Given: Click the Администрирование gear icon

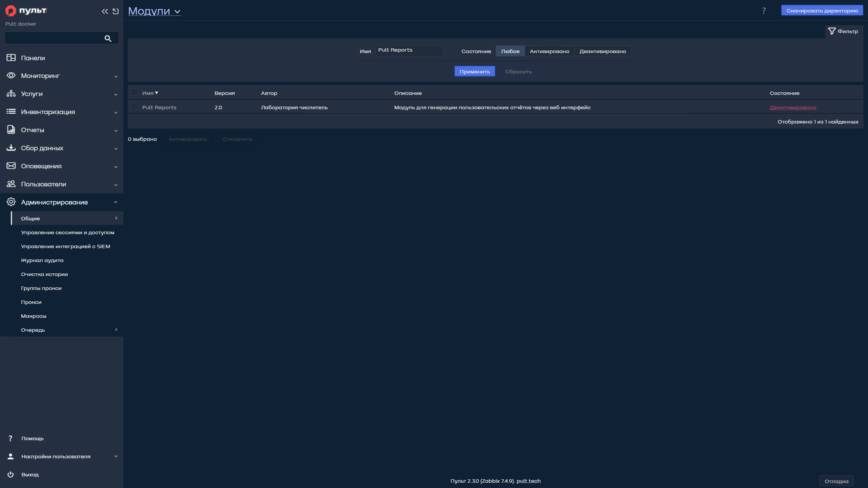Looking at the screenshot, I should pos(11,202).
